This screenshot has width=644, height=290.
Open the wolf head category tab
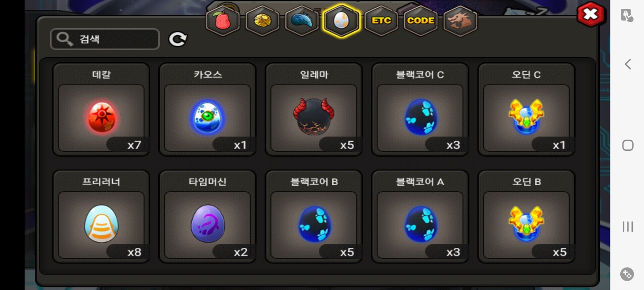460,21
